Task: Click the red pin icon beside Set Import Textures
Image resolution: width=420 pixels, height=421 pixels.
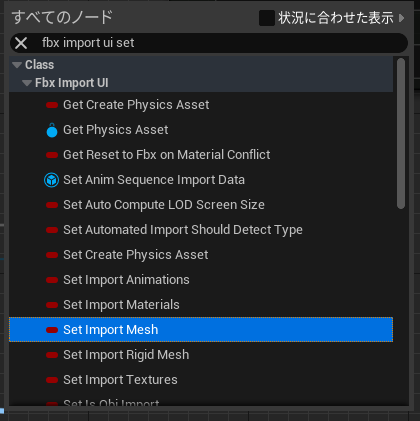Action: 52,380
